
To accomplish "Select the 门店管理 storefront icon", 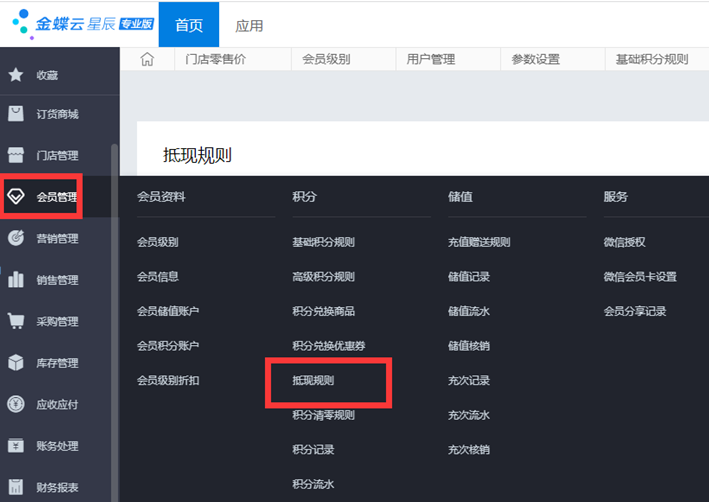I will 15,155.
